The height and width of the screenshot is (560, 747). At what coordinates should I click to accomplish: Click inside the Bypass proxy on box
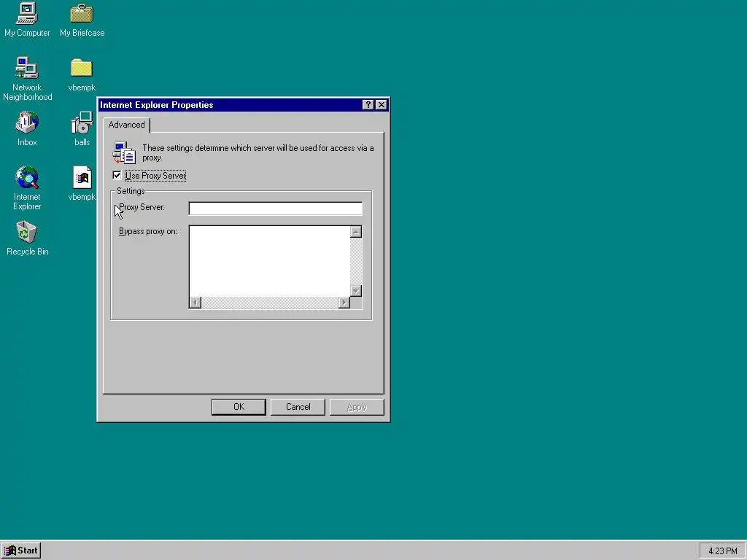[x=270, y=261]
